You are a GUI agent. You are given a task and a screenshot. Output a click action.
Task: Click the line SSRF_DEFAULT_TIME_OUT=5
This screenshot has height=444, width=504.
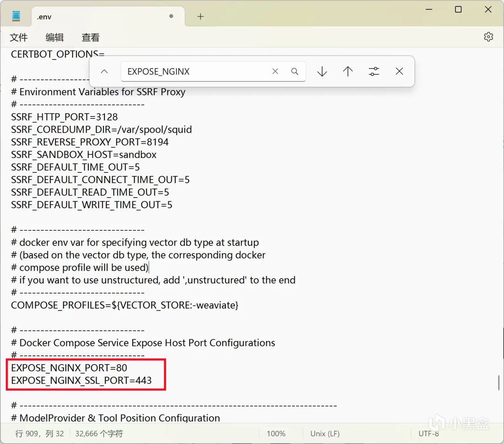(x=75, y=167)
